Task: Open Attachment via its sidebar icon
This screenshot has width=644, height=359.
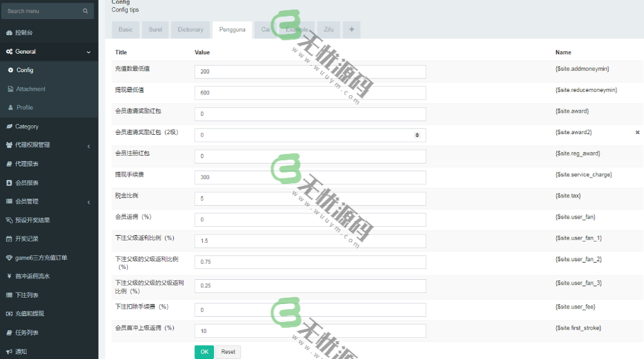Action: click(x=10, y=89)
